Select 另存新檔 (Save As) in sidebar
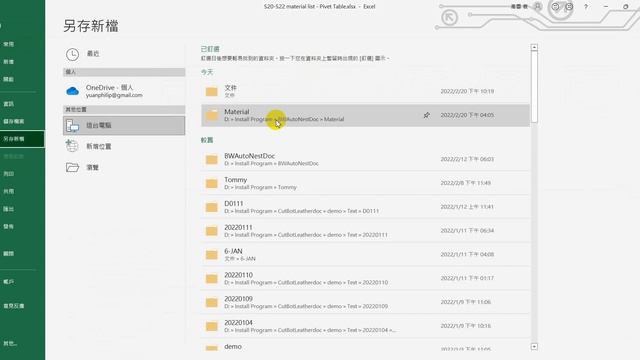The image size is (640, 360). (22, 139)
